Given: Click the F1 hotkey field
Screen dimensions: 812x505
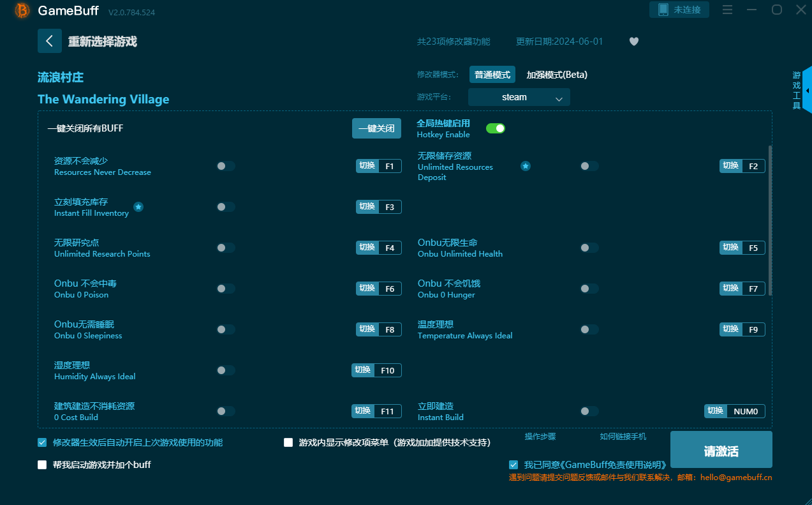Looking at the screenshot, I should click(x=390, y=166).
